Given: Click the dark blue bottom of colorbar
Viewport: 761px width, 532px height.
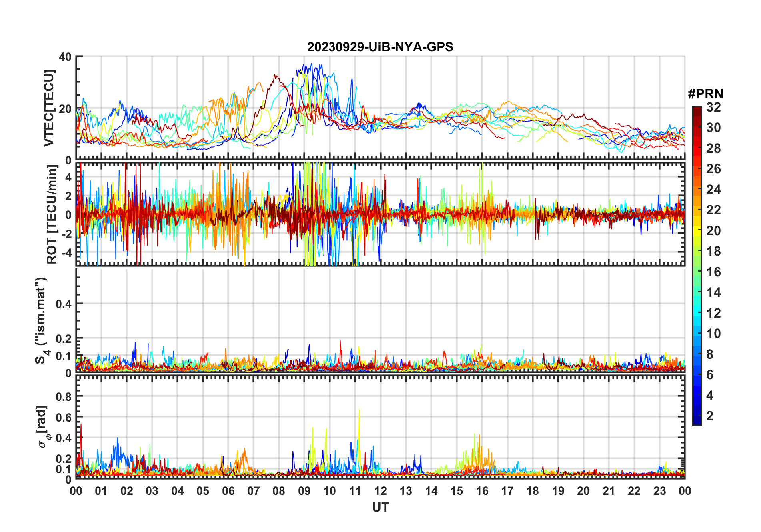Looking at the screenshot, I should [x=697, y=422].
